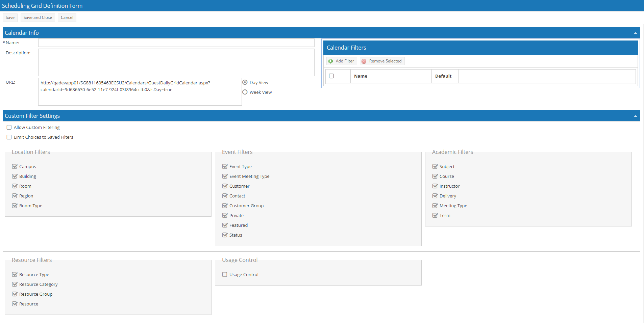Screen dimensions: 644x323
Task: Click into the Description text area
Action: tap(176, 62)
